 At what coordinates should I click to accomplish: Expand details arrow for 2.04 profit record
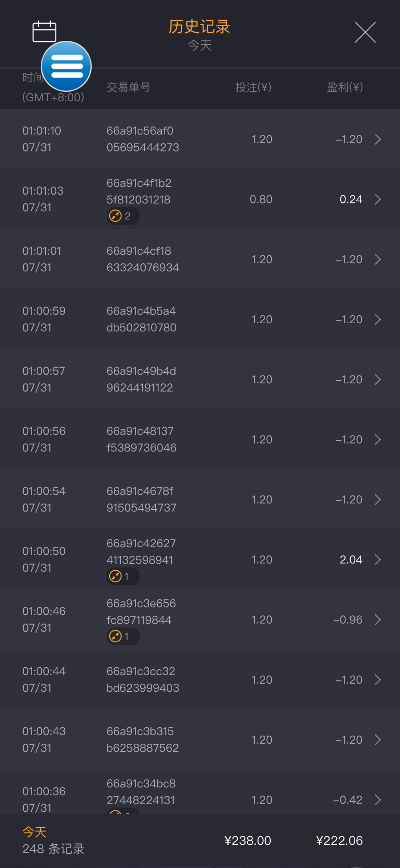[x=378, y=560]
